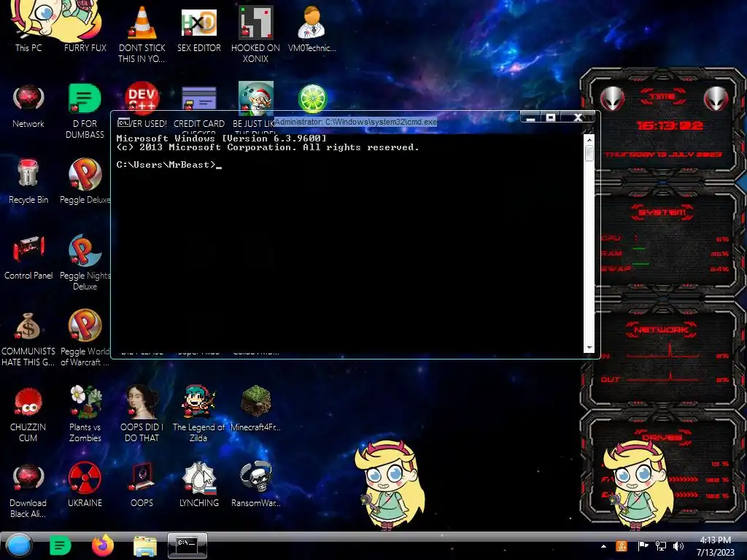Open the LYNCHING desktop icon

pyautogui.click(x=198, y=485)
